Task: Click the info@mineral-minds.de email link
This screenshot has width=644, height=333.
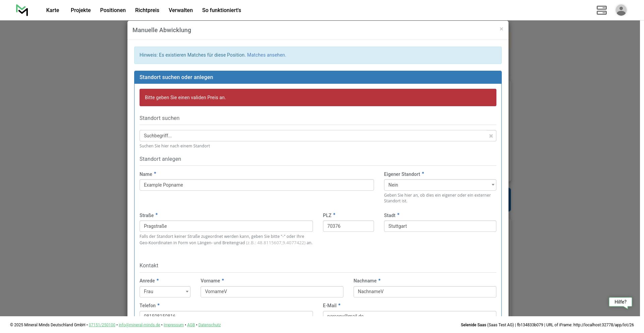Action: [x=139, y=325]
